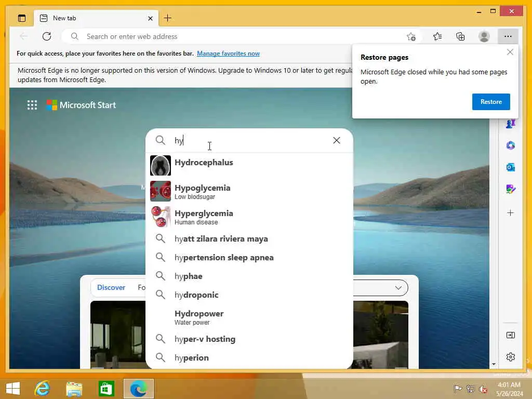Viewport: 532px width, 399px height.
Task: Open the Games sidebar icon
Action: point(511,124)
